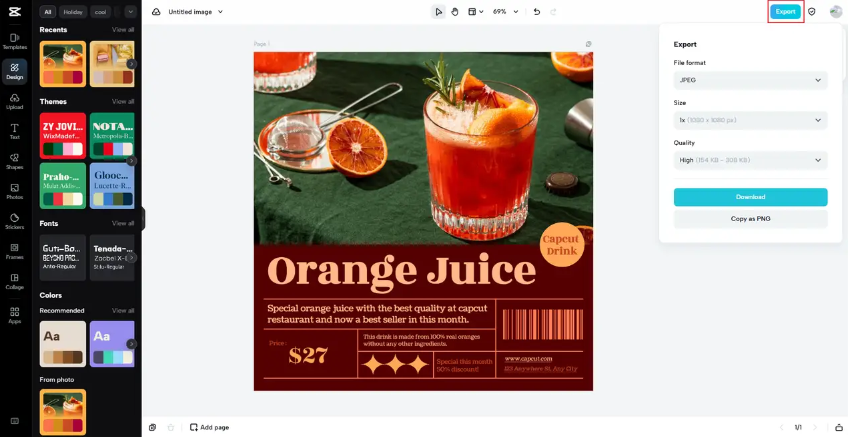Open the Stickers panel
The height and width of the screenshot is (437, 848).
(x=15, y=221)
